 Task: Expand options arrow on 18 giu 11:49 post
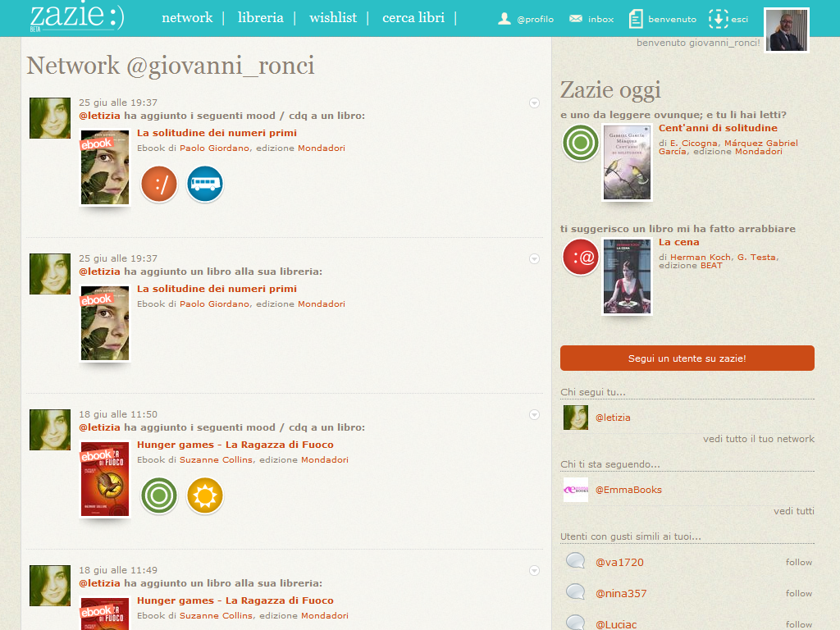[534, 571]
